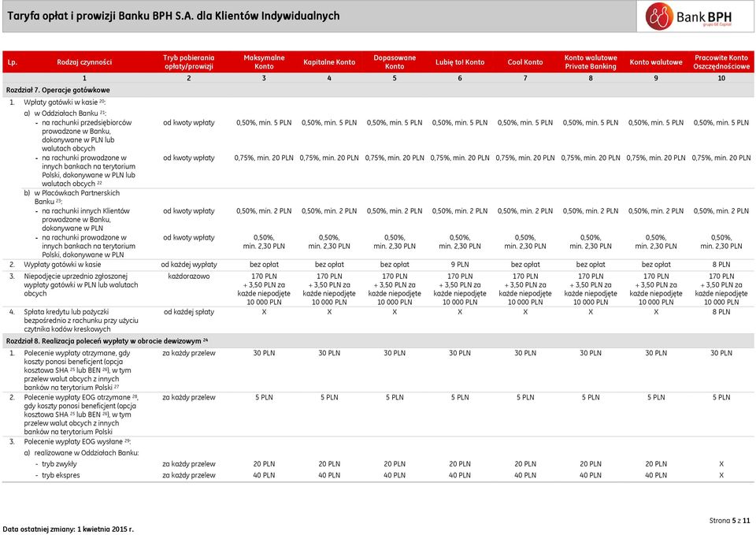Click Kapitalne Konto 'min. 2,30 PLN' cell

coord(329,242)
